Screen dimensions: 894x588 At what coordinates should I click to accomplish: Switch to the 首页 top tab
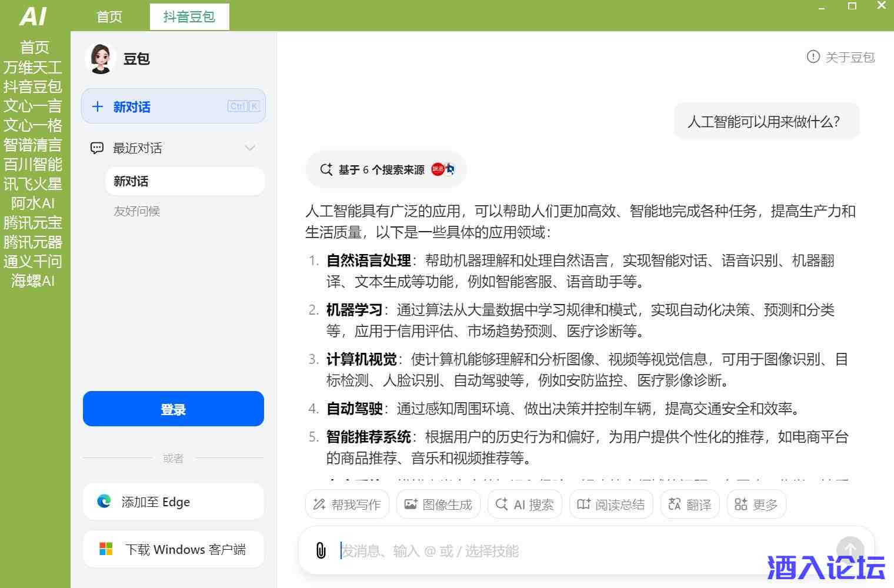(x=109, y=16)
